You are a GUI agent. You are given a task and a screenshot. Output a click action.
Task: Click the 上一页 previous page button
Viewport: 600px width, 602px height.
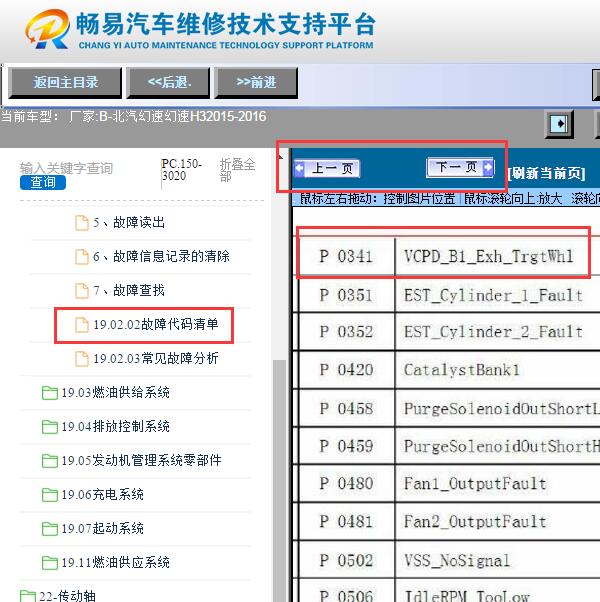click(327, 169)
